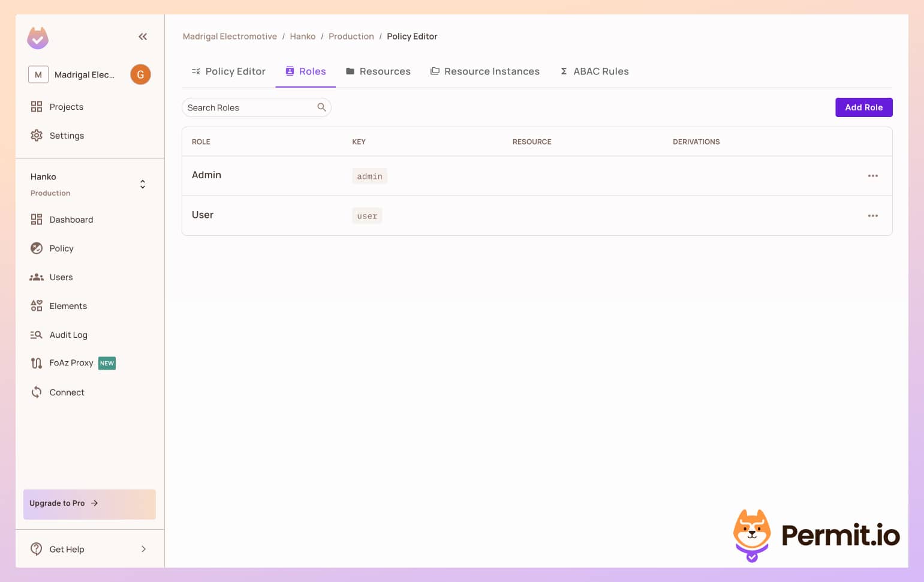Click the Permit.io fox logo
Screen dimensions: 924x582
tap(753, 534)
